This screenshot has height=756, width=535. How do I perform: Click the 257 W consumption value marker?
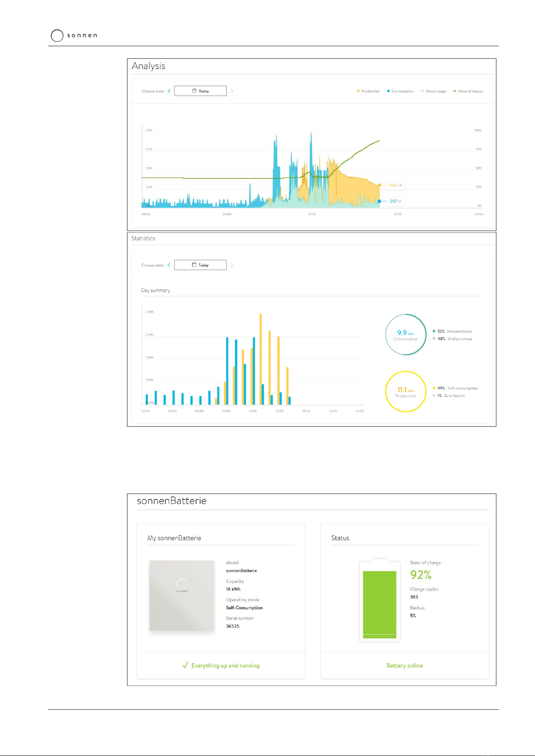tap(395, 201)
